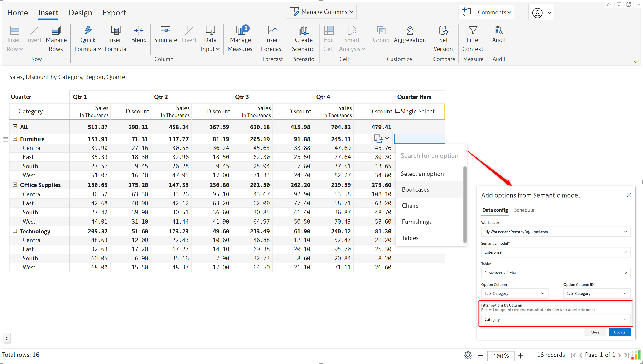Image resolution: width=643 pixels, height=364 pixels.
Task: Click the Search for an option field
Action: pos(430,155)
